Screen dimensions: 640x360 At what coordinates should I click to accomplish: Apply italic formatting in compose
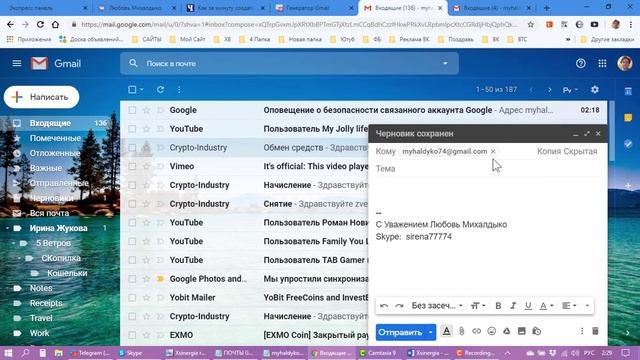click(513, 306)
